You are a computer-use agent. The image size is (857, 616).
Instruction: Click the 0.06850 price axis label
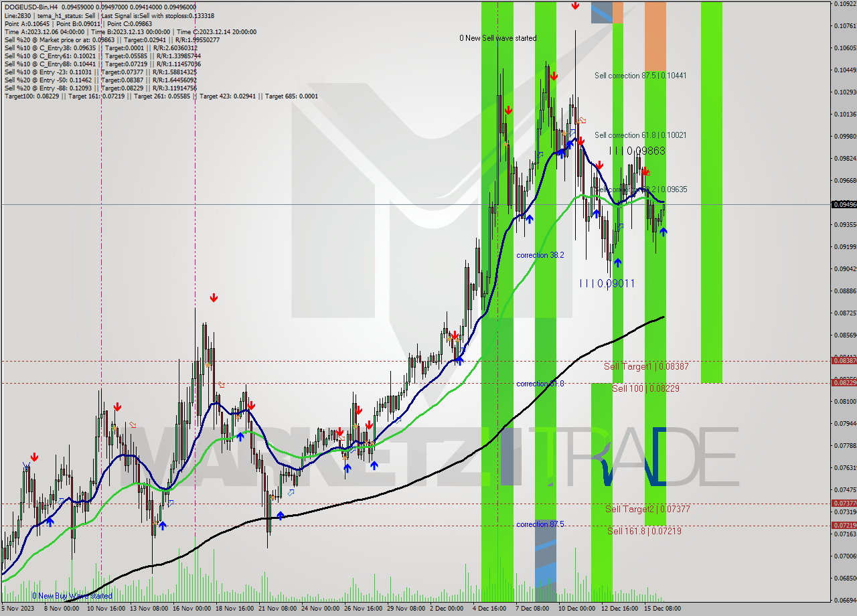coord(845,579)
